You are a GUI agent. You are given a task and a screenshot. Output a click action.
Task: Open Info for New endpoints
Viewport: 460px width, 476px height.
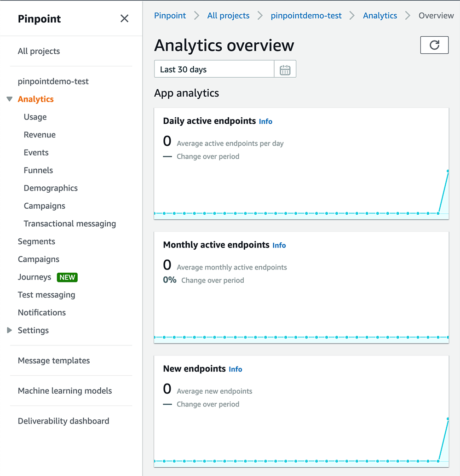236,369
